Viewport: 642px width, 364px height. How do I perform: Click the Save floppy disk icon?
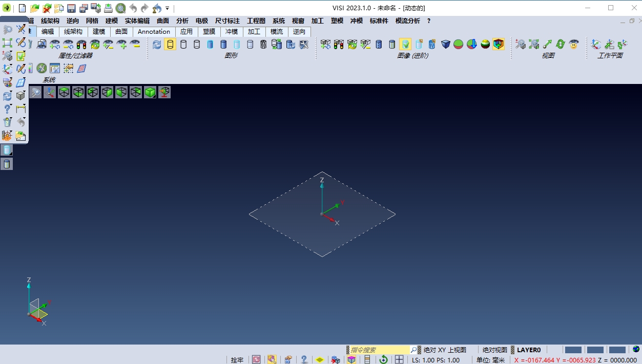71,8
